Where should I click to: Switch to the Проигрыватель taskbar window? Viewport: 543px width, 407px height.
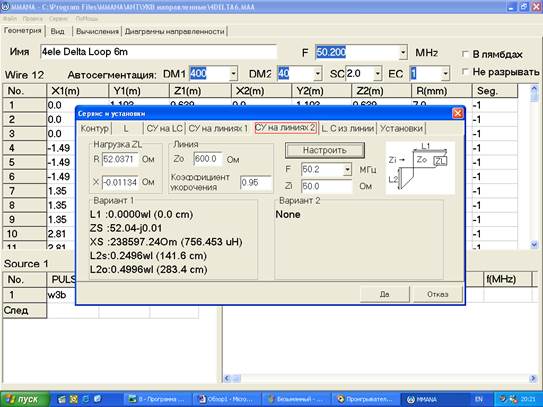point(365,399)
